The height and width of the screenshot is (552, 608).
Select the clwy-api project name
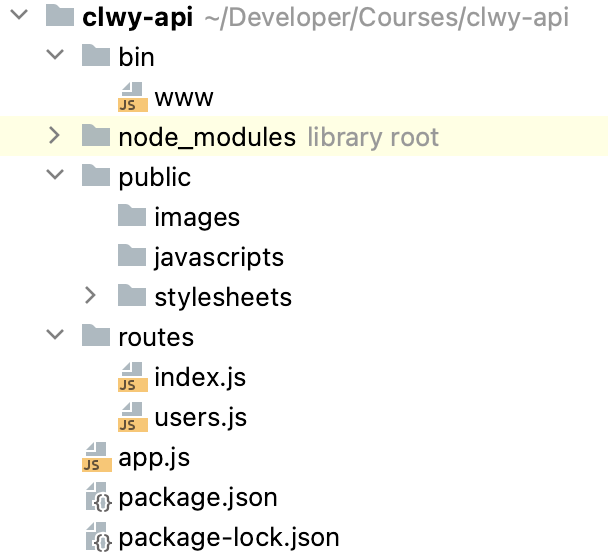click(x=138, y=18)
